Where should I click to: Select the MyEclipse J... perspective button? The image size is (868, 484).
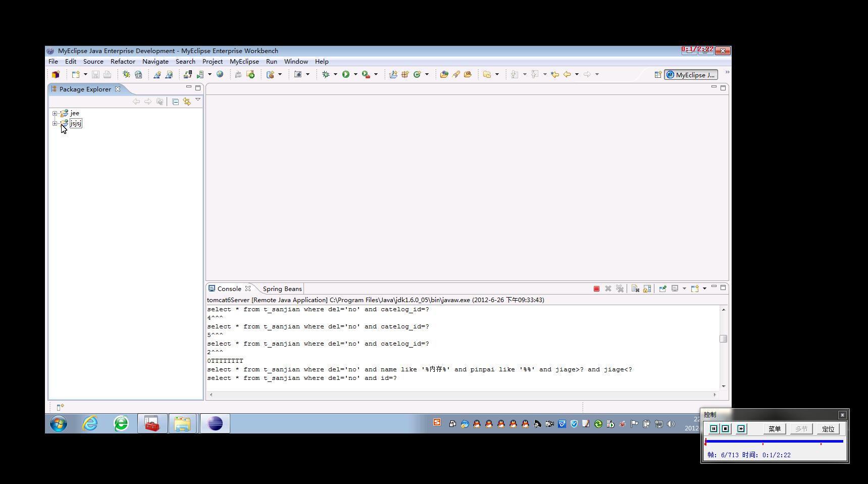point(691,75)
